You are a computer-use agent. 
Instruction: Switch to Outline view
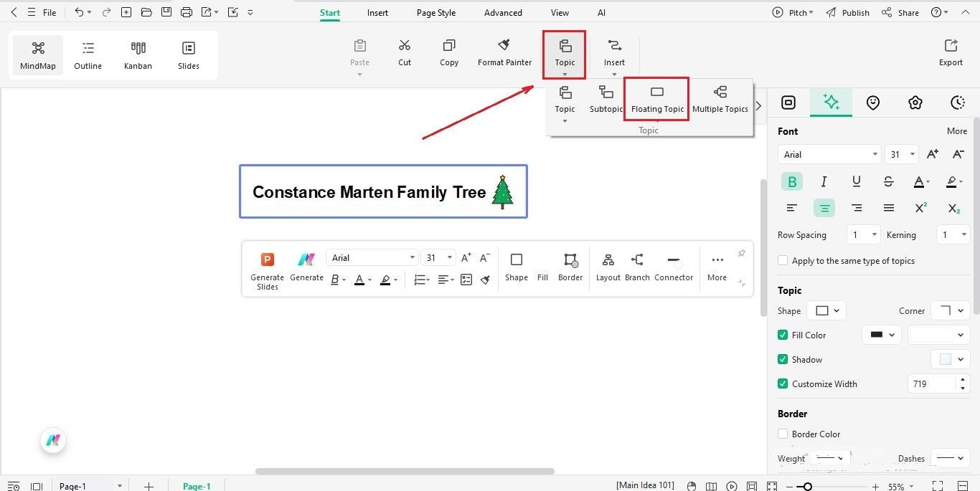[88, 55]
